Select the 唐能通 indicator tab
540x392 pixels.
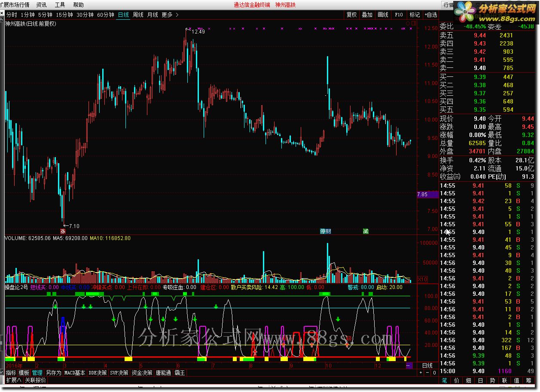[x=163, y=373]
